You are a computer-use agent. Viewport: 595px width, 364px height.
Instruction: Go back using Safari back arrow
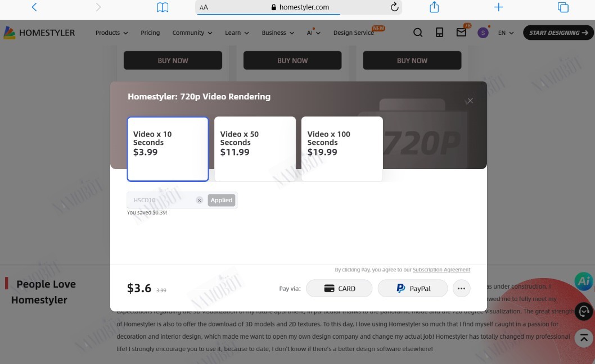34,7
